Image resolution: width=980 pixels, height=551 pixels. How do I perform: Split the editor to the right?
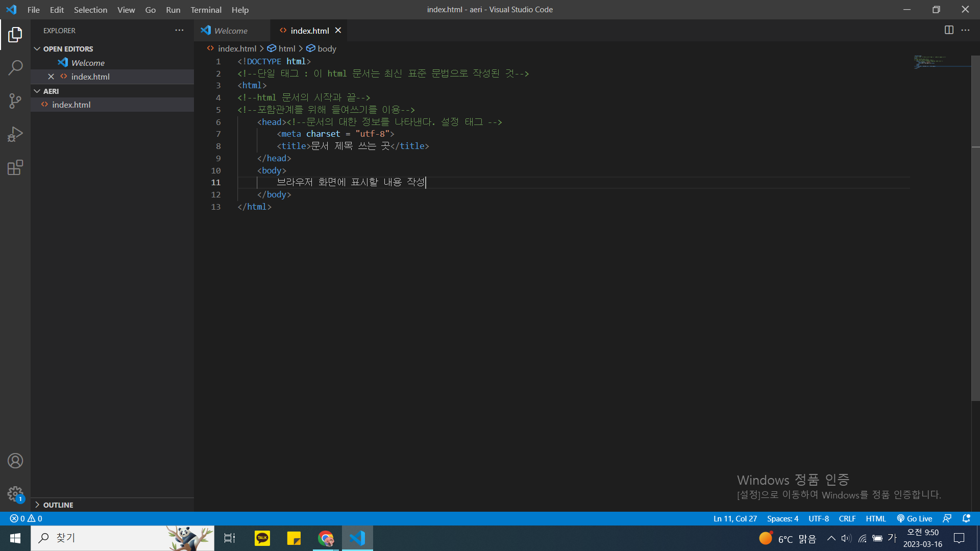pyautogui.click(x=949, y=30)
